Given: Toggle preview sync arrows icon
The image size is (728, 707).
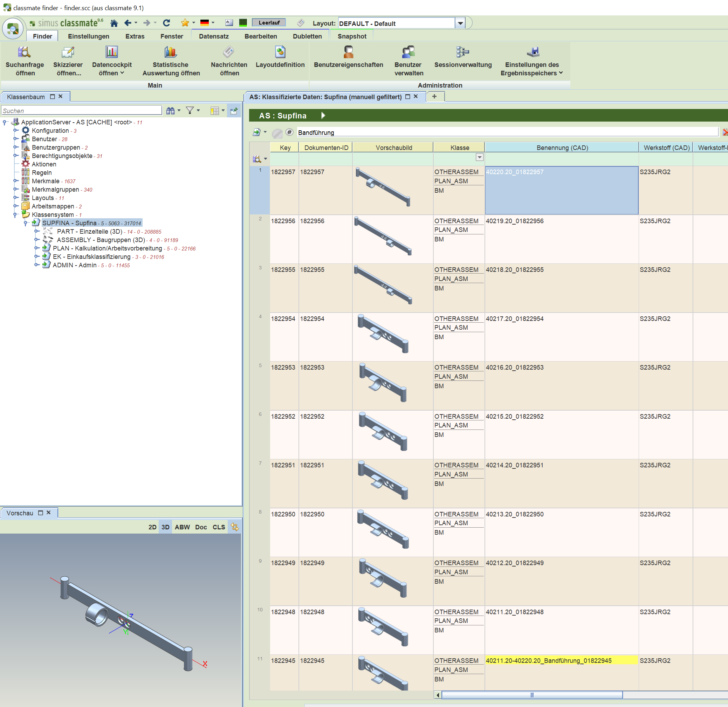Looking at the screenshot, I should click(x=234, y=527).
